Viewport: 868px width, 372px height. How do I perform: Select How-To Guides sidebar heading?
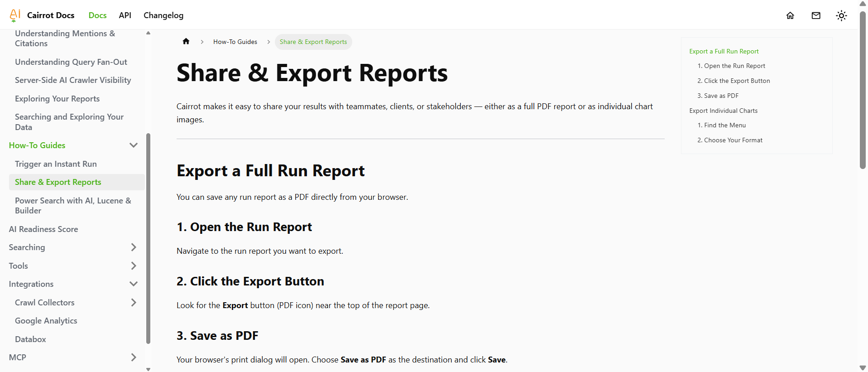tap(37, 145)
